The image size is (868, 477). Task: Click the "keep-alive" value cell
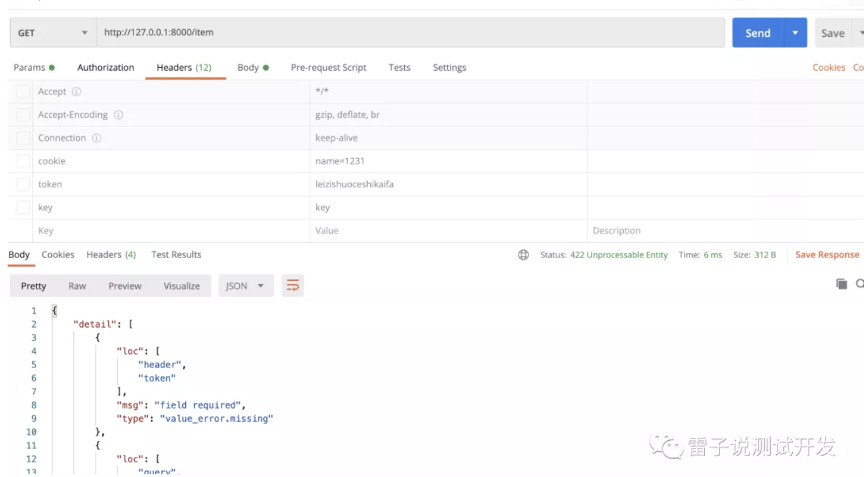[449, 138]
